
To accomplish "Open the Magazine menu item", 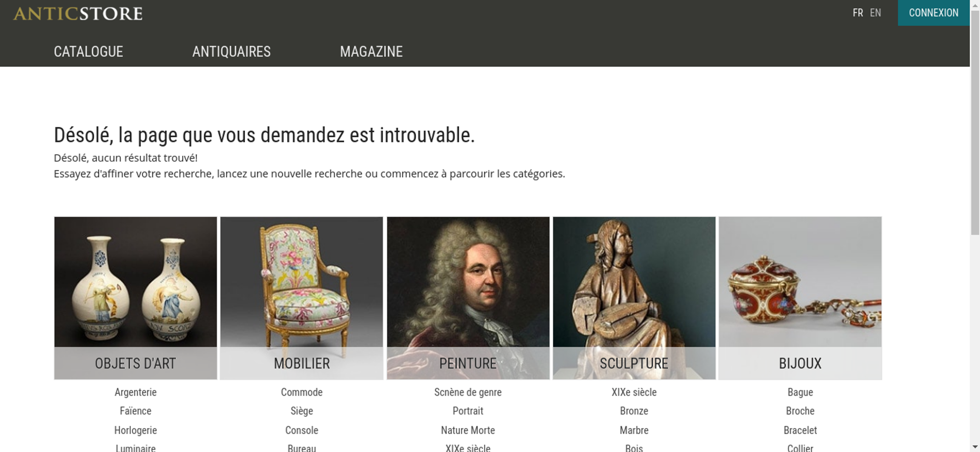I will tap(371, 51).
